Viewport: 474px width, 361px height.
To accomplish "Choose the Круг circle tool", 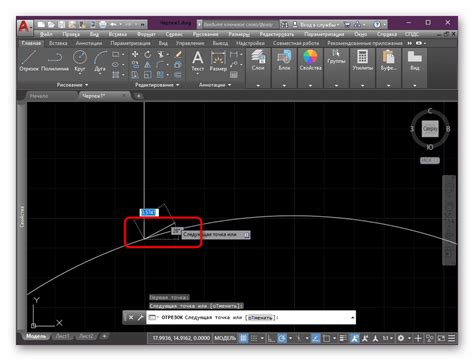I will pyautogui.click(x=80, y=61).
